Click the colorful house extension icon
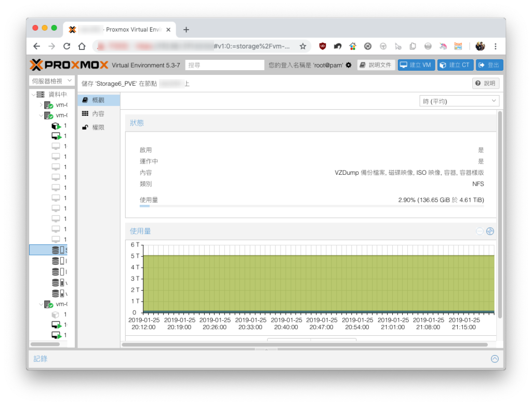Screen dimensions: 532x405 pos(353,46)
